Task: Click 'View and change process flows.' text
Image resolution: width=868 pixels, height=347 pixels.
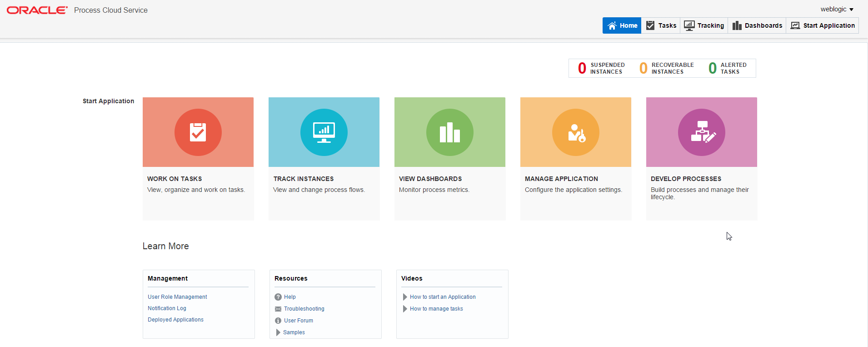Action: coord(319,190)
